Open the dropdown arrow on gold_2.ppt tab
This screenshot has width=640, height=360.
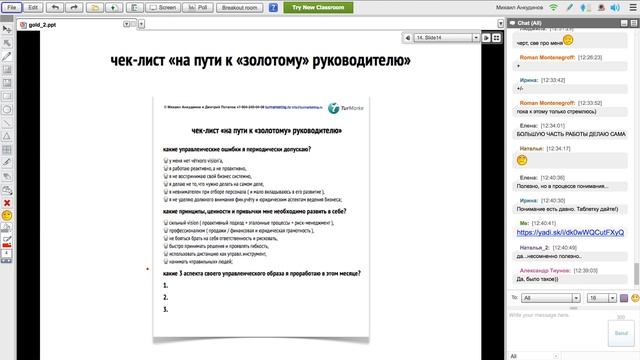127,24
